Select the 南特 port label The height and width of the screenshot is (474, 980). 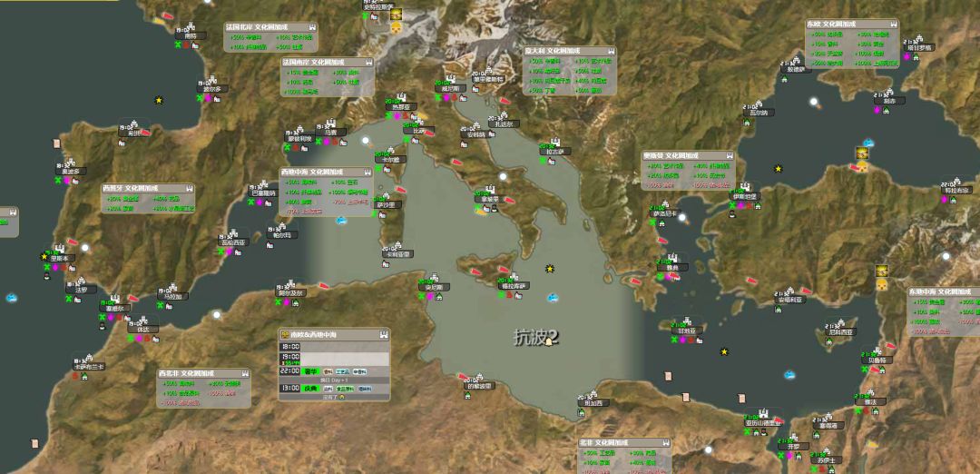coord(191,36)
